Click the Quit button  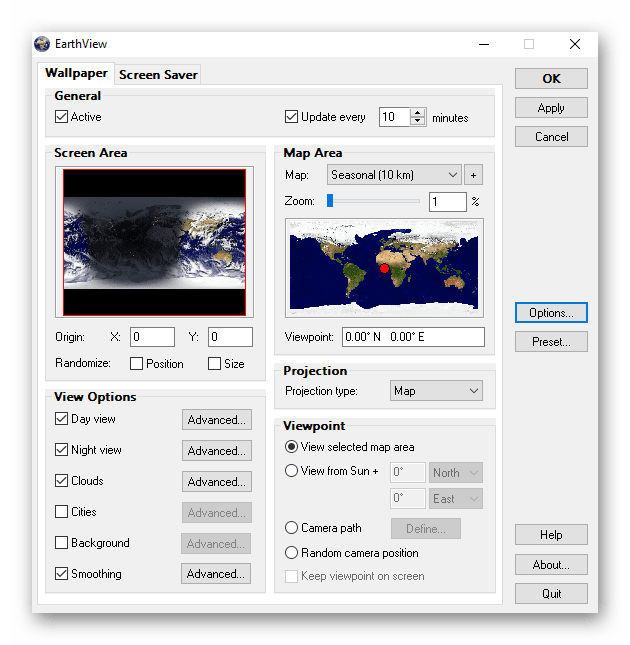551,594
